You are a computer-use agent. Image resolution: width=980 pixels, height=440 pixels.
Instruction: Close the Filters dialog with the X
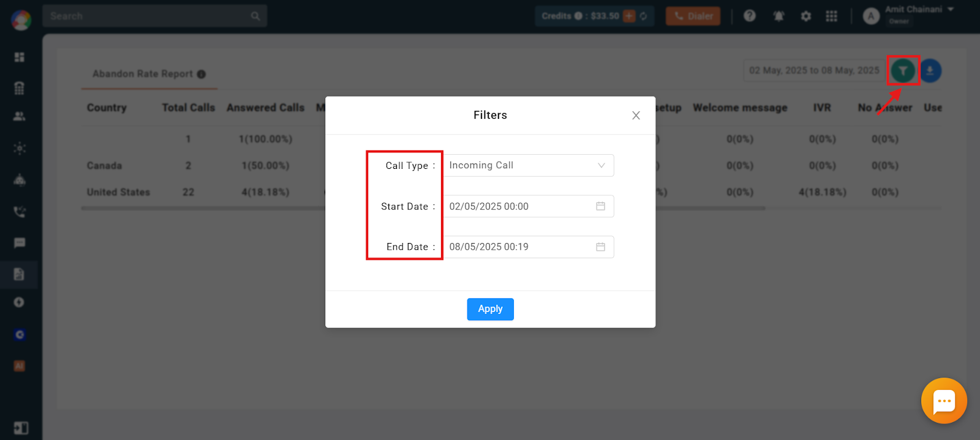pos(636,115)
